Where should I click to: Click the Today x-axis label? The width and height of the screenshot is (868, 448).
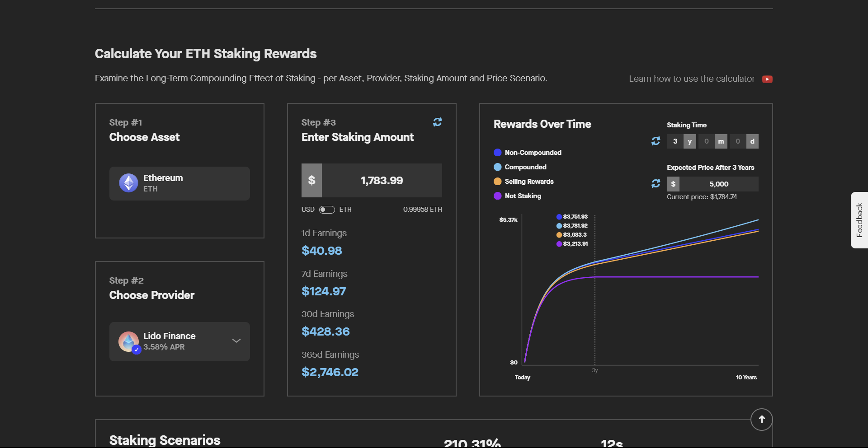[x=523, y=378]
